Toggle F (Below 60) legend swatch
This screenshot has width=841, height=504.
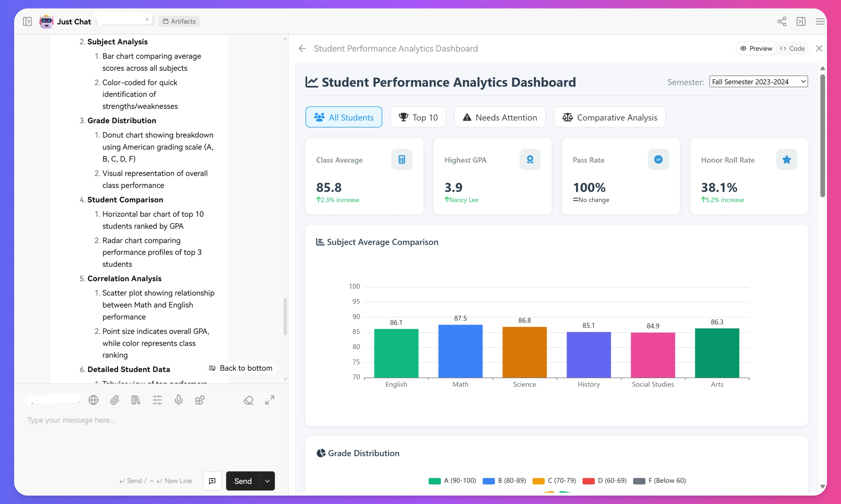(639, 481)
